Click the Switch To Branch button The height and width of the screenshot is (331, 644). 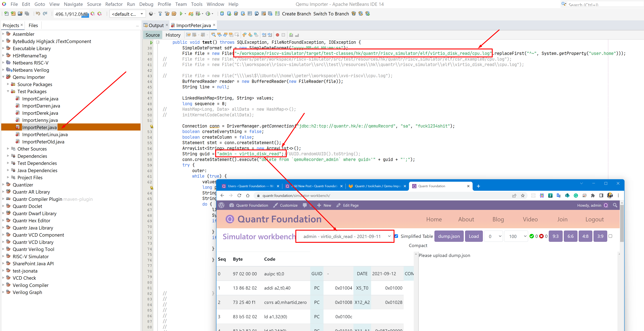[331, 14]
